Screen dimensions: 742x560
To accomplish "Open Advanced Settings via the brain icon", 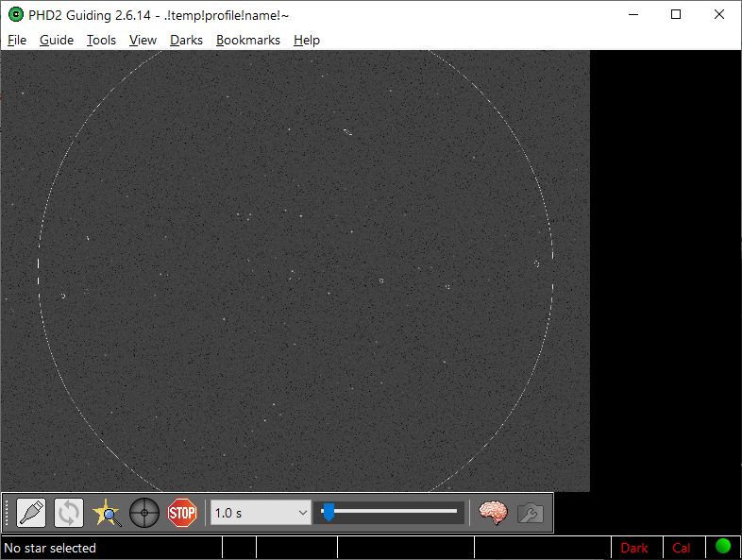I will (x=493, y=513).
